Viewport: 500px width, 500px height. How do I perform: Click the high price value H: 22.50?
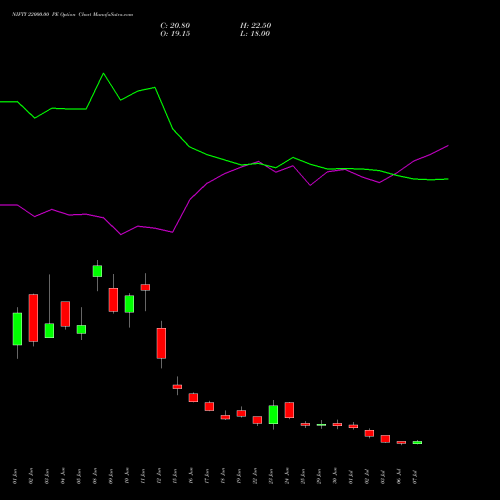[256, 26]
